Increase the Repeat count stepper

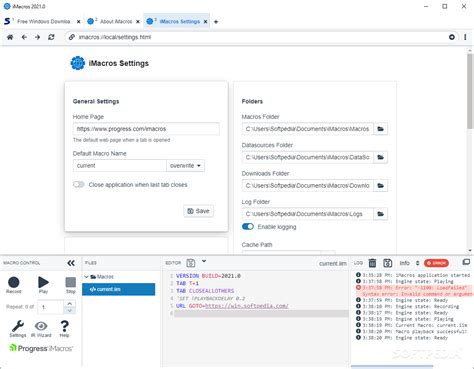69,304
